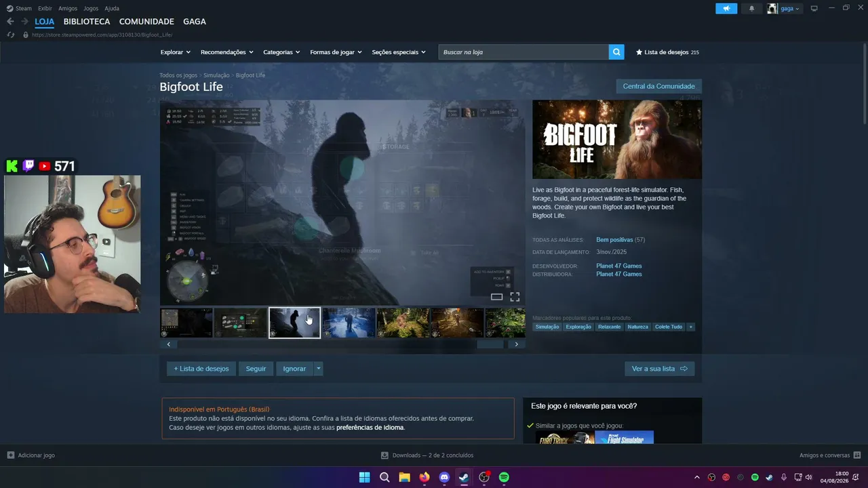Open the Ignorar options dropdown arrow
868x488 pixels.
(318, 369)
